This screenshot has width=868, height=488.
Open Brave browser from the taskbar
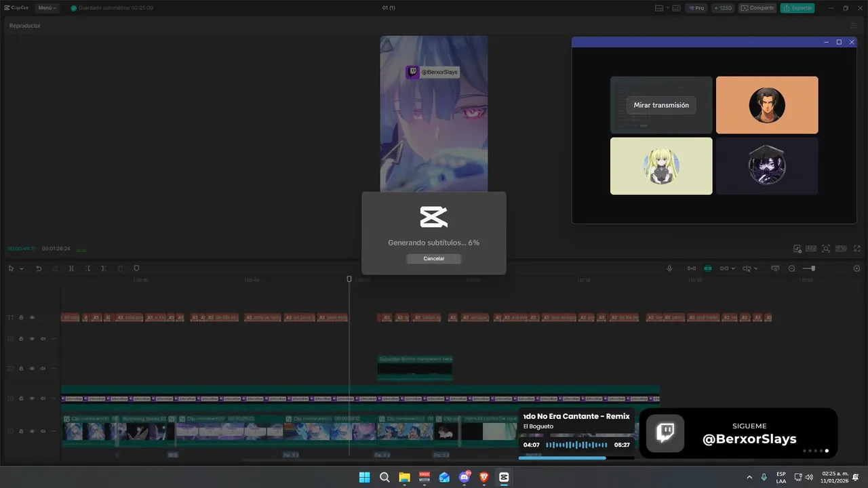pos(484,477)
